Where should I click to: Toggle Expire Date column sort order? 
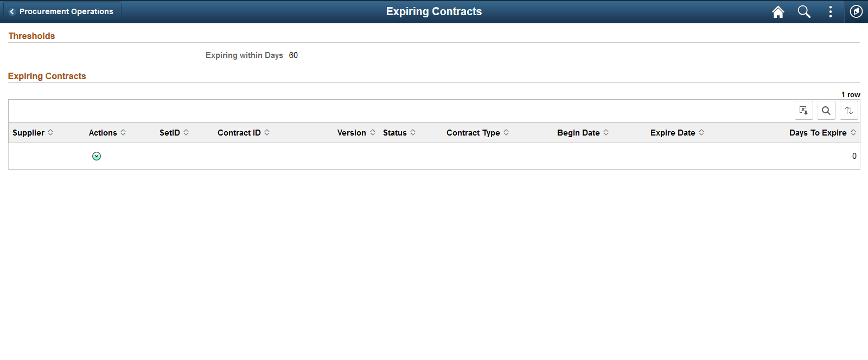tap(673, 132)
